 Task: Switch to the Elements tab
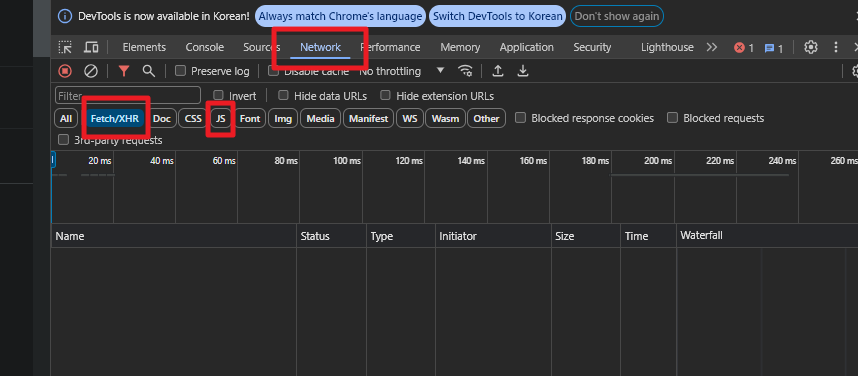point(144,47)
